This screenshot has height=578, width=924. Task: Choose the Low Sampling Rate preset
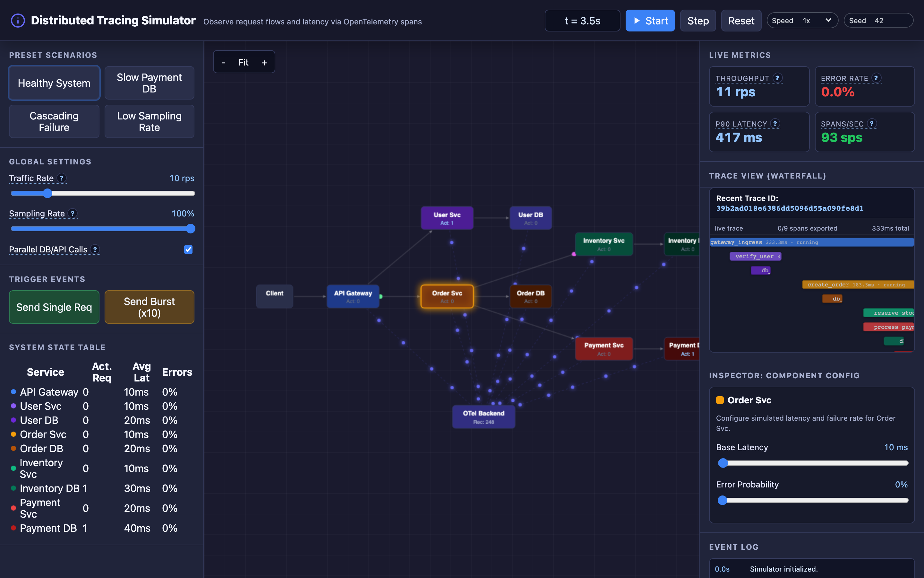pos(149,122)
